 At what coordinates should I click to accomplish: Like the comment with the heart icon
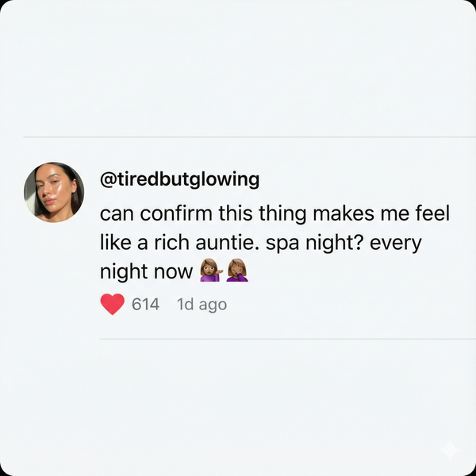(x=114, y=304)
